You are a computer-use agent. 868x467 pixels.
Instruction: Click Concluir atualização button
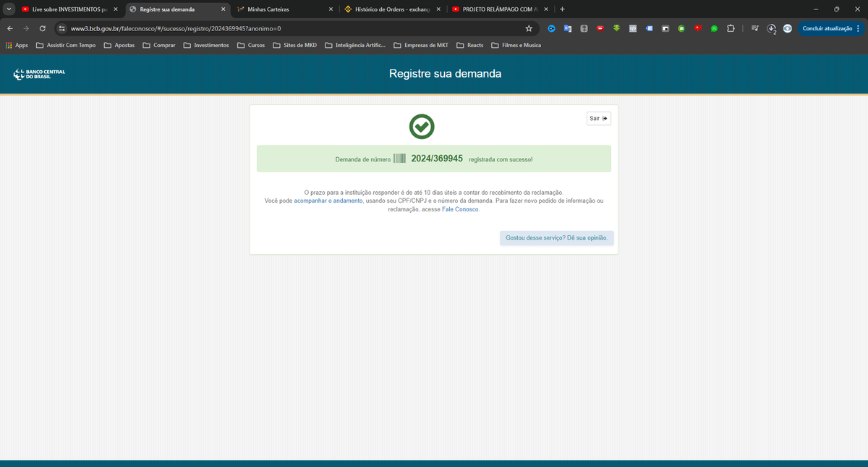point(826,28)
